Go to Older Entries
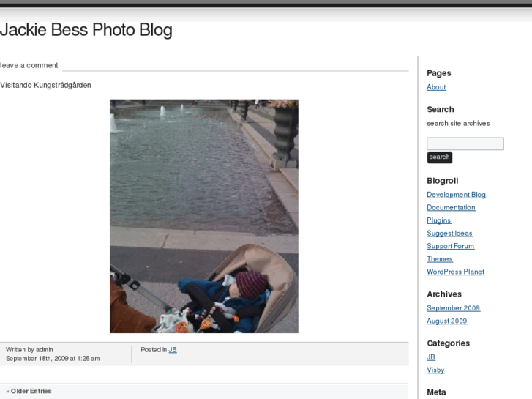The image size is (532, 399). pyautogui.click(x=29, y=391)
